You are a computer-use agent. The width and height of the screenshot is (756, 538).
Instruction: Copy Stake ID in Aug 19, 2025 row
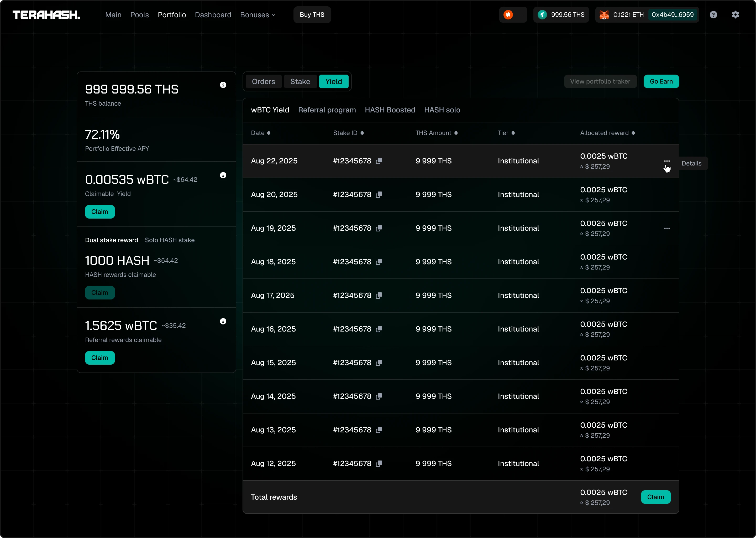(x=379, y=228)
